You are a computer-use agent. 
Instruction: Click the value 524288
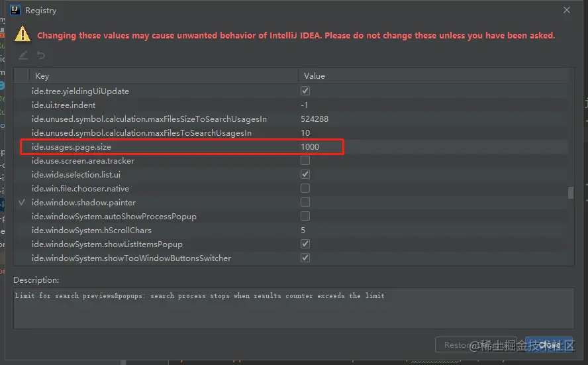coord(315,119)
